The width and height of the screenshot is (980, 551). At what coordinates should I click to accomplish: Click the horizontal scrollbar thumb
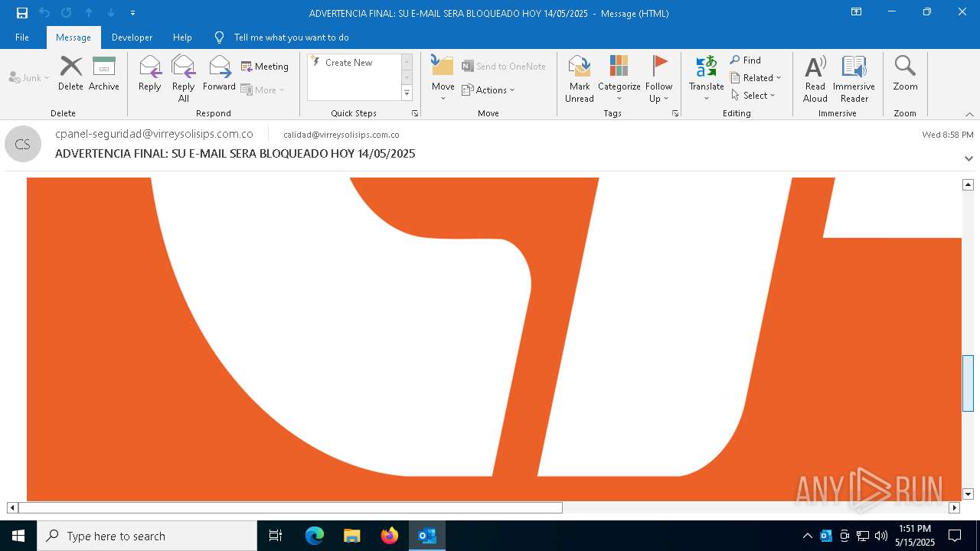click(x=290, y=507)
